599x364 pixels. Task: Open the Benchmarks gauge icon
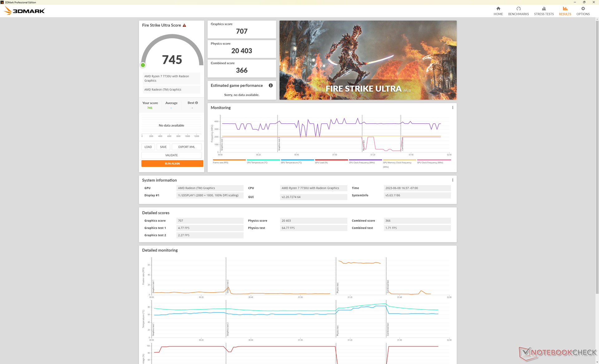[x=518, y=9]
